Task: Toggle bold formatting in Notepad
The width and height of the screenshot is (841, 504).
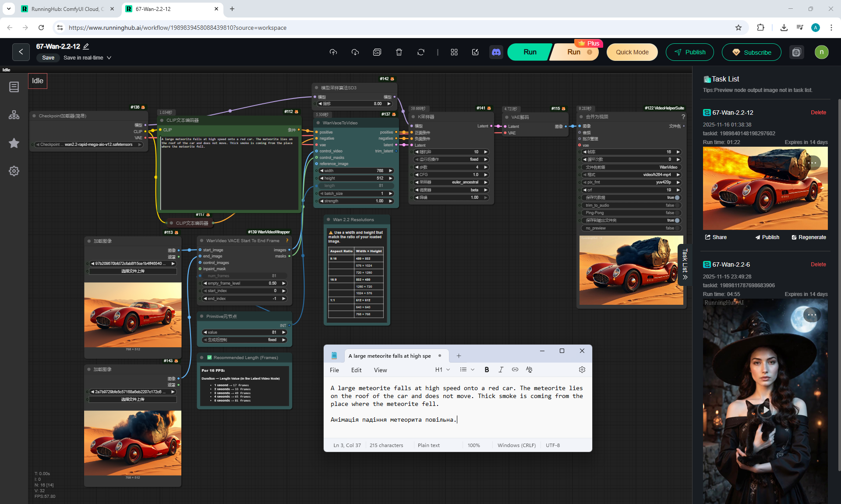Action: tap(487, 370)
